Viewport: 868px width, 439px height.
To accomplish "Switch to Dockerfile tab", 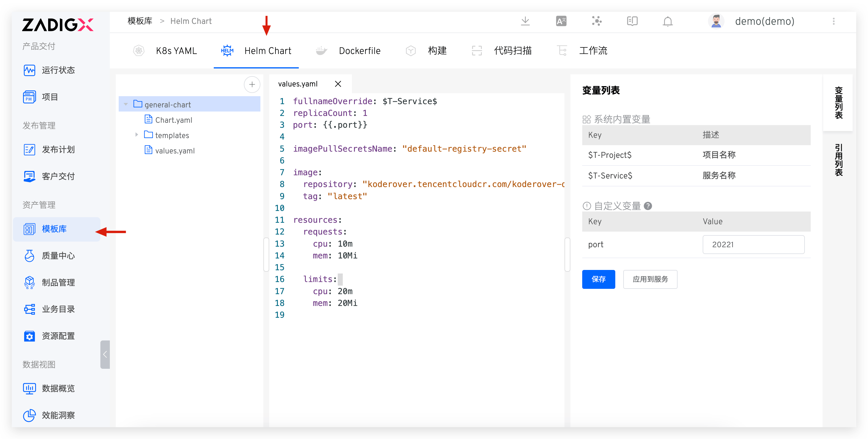I will (348, 51).
